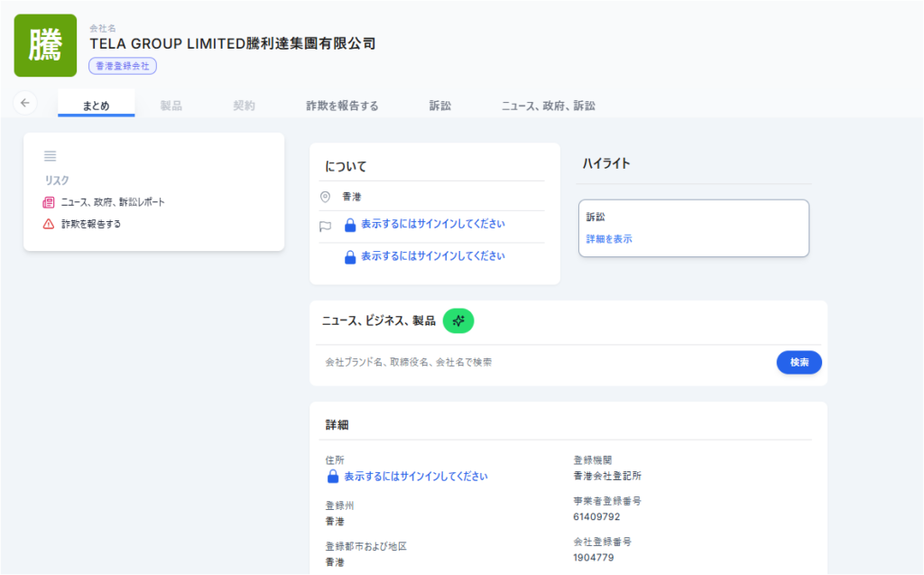Click the first lock icon in the について card
Screen dimensions: 924x575
[x=350, y=225]
